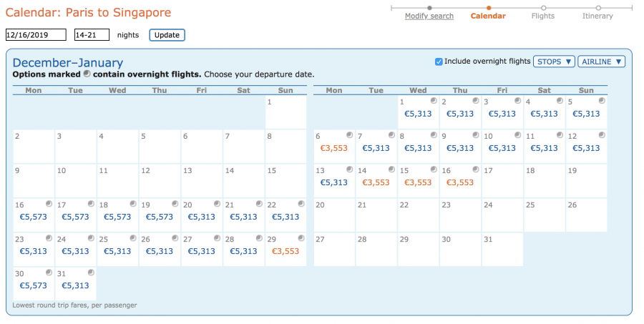This screenshot has width=644, height=324.
Task: Click overnight flight icon on January 12
Action: (x=602, y=135)
